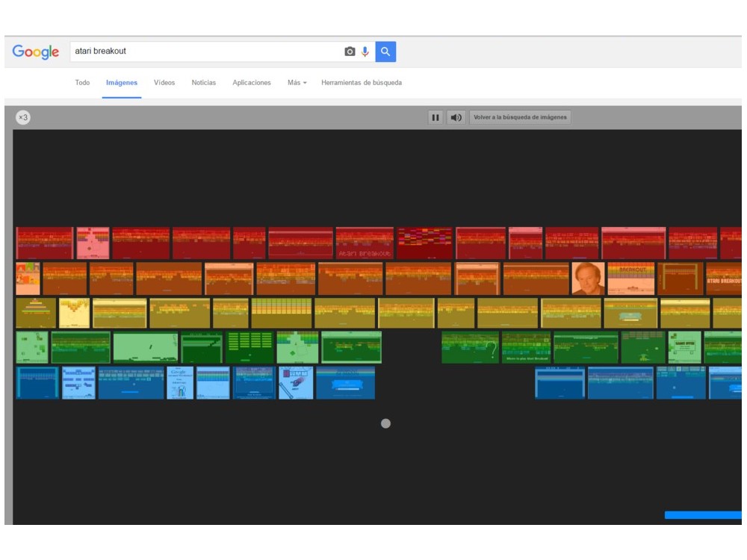Switch to the Vídeos tab
This screenshot has width=747, height=560.
tap(164, 82)
